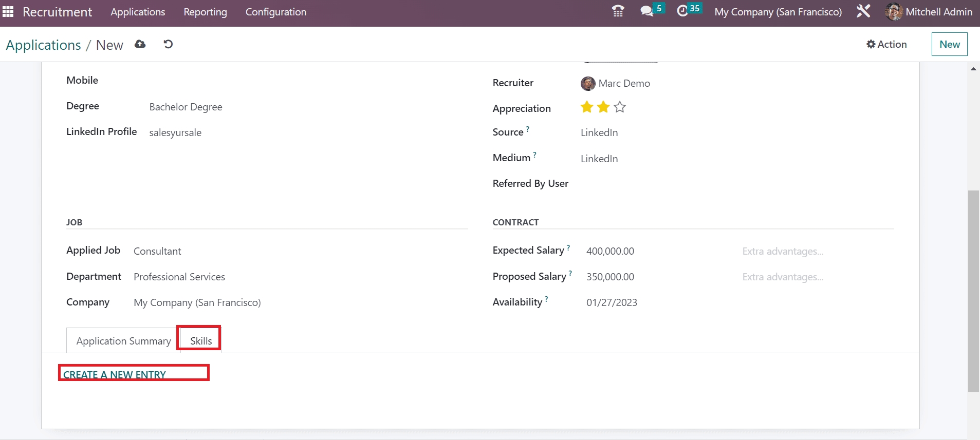Image resolution: width=980 pixels, height=440 pixels.
Task: Click the discard changes undo icon
Action: pos(168,44)
